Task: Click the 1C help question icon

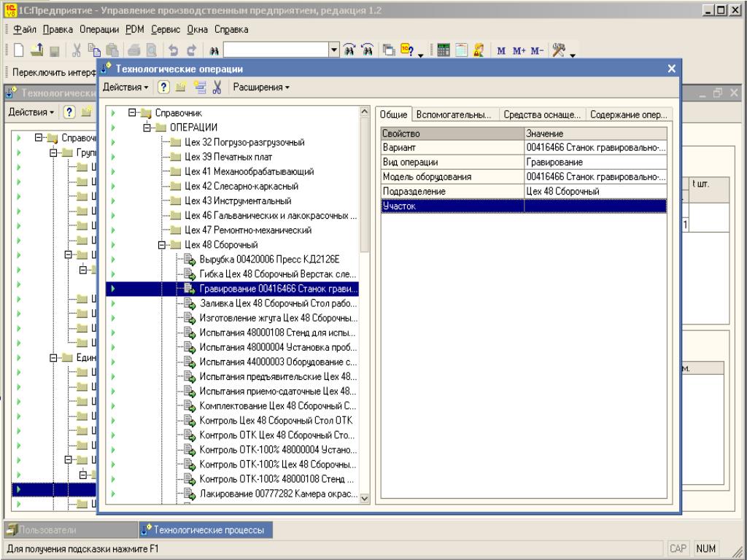Action: (x=407, y=50)
